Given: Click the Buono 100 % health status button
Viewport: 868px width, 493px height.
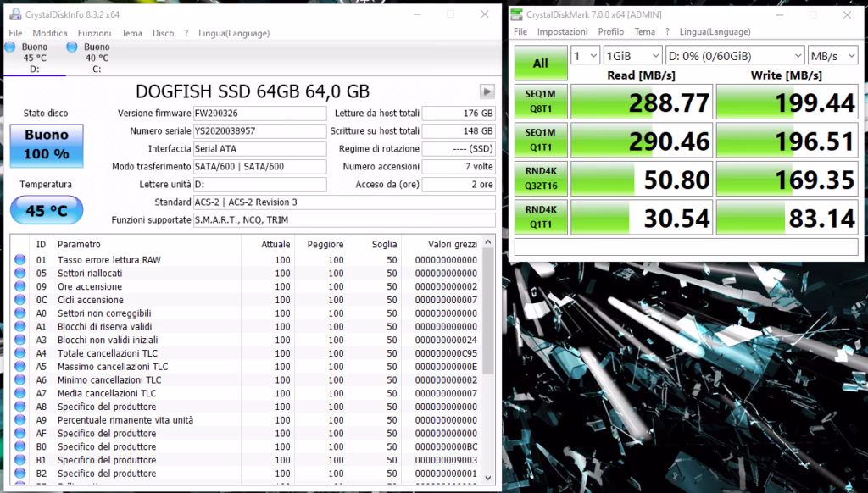Looking at the screenshot, I should 47,146.
